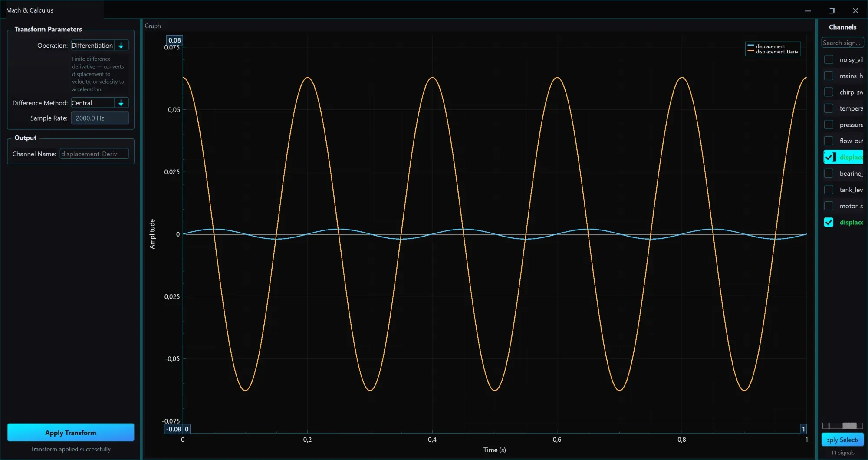Image resolution: width=868 pixels, height=460 pixels.
Task: Enable the chirp_sw channel checkbox
Action: tap(829, 92)
